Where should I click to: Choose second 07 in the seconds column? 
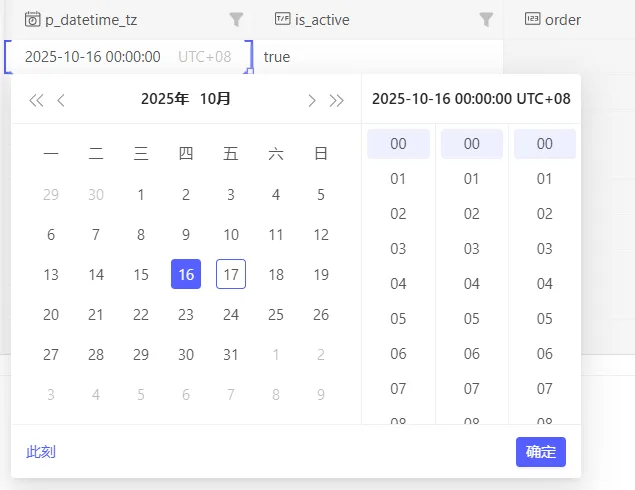point(545,388)
